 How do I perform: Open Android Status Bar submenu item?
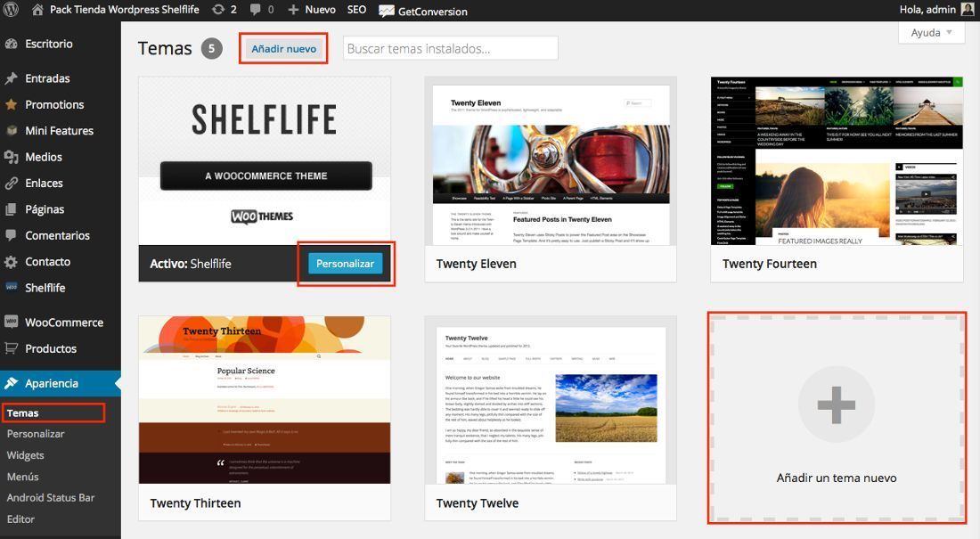click(51, 498)
